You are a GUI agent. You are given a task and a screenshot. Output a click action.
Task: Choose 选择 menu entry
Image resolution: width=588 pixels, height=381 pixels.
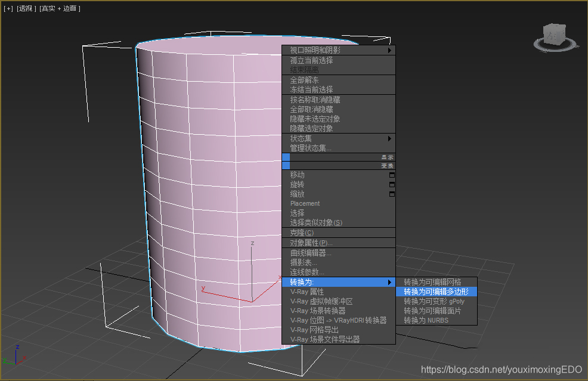[x=339, y=213]
